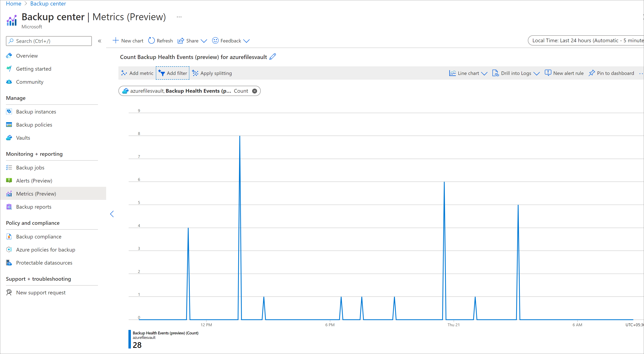This screenshot has height=354, width=644.
Task: Toggle the navigation panel collapse button
Action: [100, 41]
